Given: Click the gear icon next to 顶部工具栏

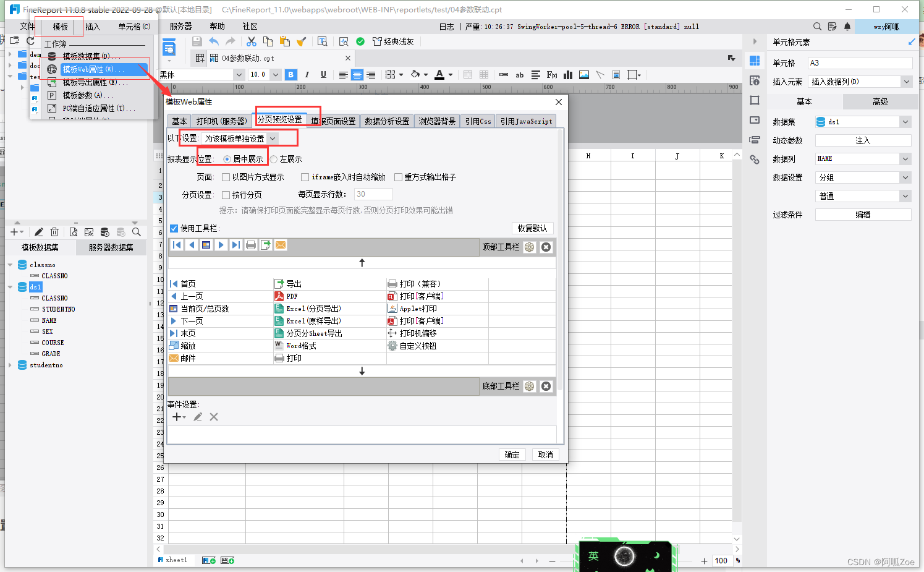Looking at the screenshot, I should point(530,247).
